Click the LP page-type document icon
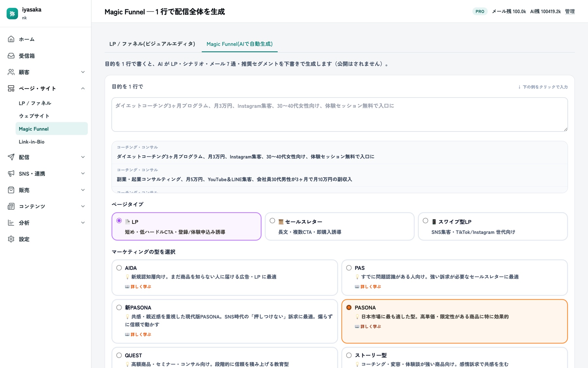 click(x=127, y=222)
